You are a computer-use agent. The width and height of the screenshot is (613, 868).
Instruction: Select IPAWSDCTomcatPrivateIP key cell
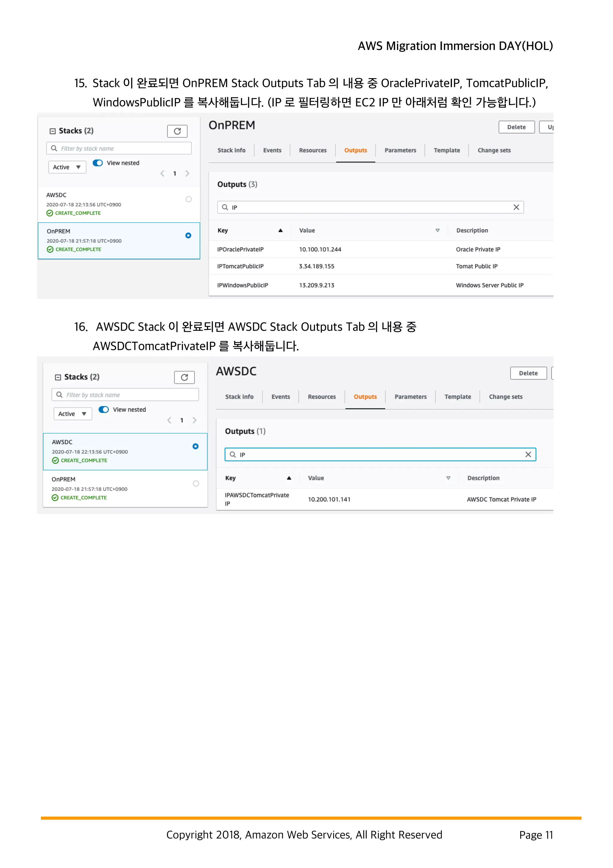tap(257, 499)
